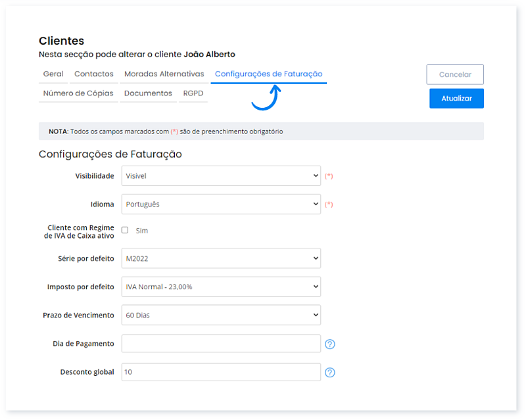The image size is (526, 420).
Task: Go to the Moradas Alternativas tab
Action: [x=164, y=74]
